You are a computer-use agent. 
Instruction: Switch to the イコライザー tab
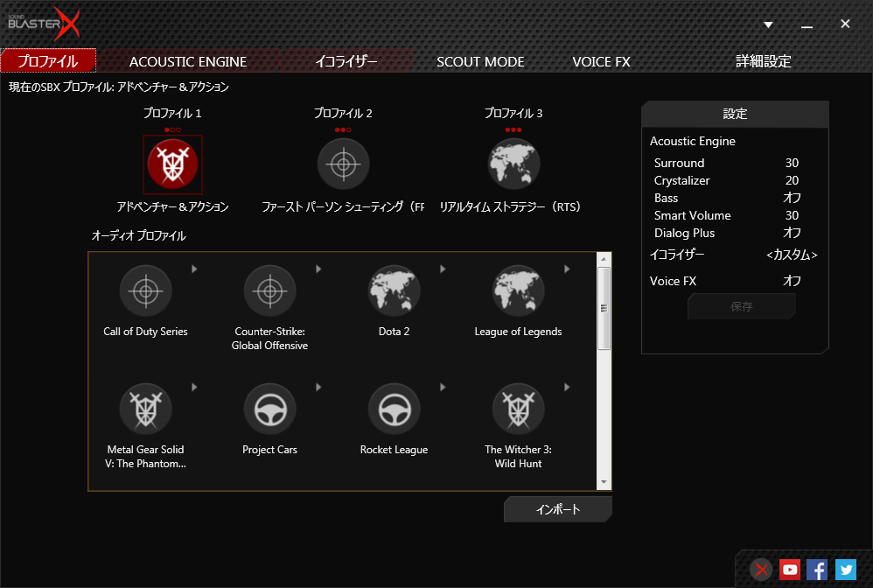tap(346, 61)
